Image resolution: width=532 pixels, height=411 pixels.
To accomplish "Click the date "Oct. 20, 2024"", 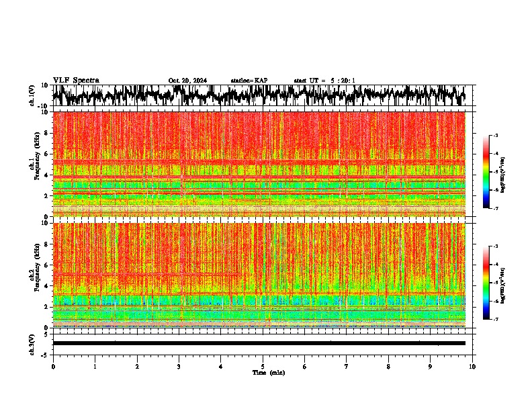I will point(187,81).
